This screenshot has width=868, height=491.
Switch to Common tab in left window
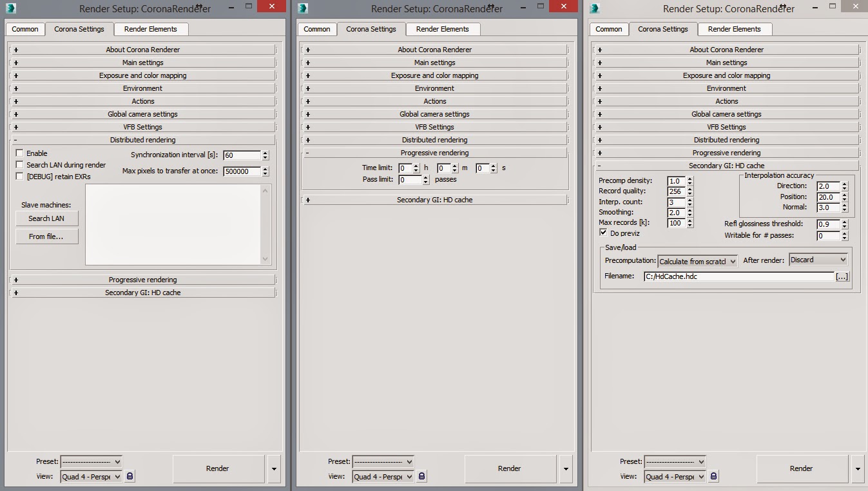pos(25,29)
